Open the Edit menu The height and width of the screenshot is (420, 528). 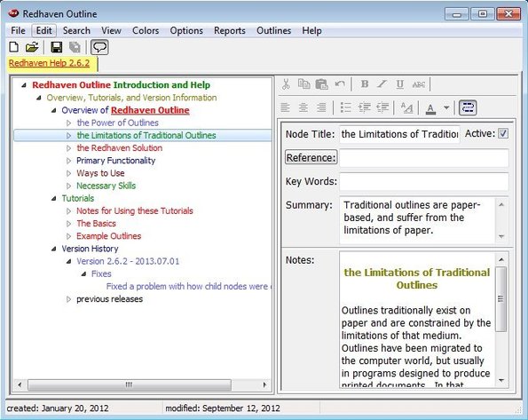(x=43, y=31)
